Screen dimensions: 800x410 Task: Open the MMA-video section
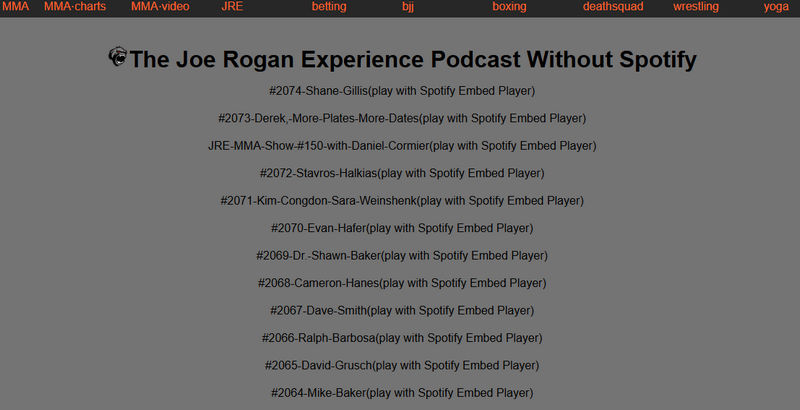(x=160, y=7)
